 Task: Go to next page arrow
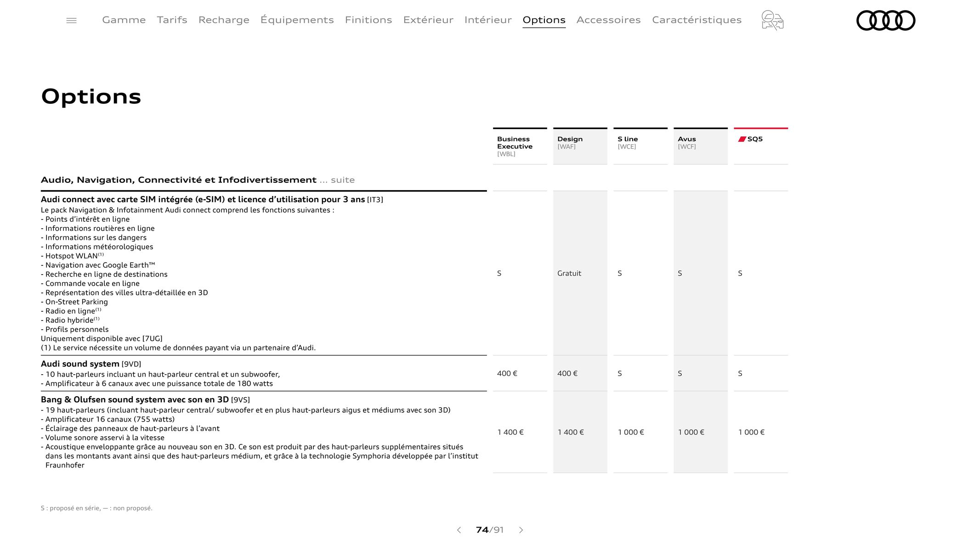pos(521,530)
